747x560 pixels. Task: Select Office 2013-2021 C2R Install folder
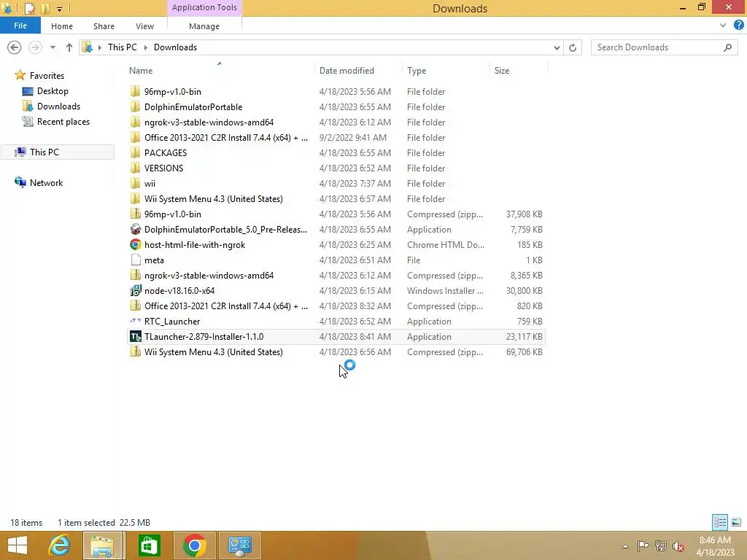pyautogui.click(x=336, y=138)
